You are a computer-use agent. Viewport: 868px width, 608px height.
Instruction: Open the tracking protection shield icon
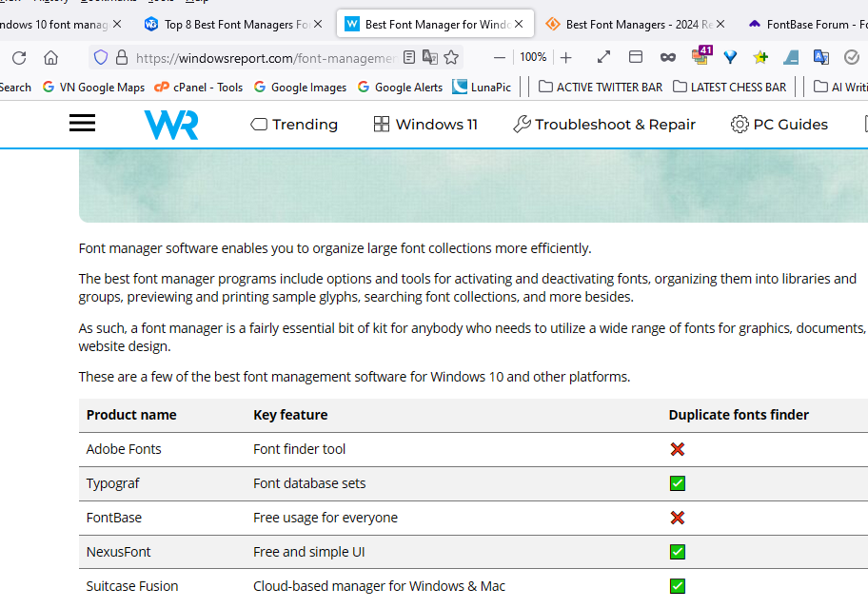coord(101,57)
